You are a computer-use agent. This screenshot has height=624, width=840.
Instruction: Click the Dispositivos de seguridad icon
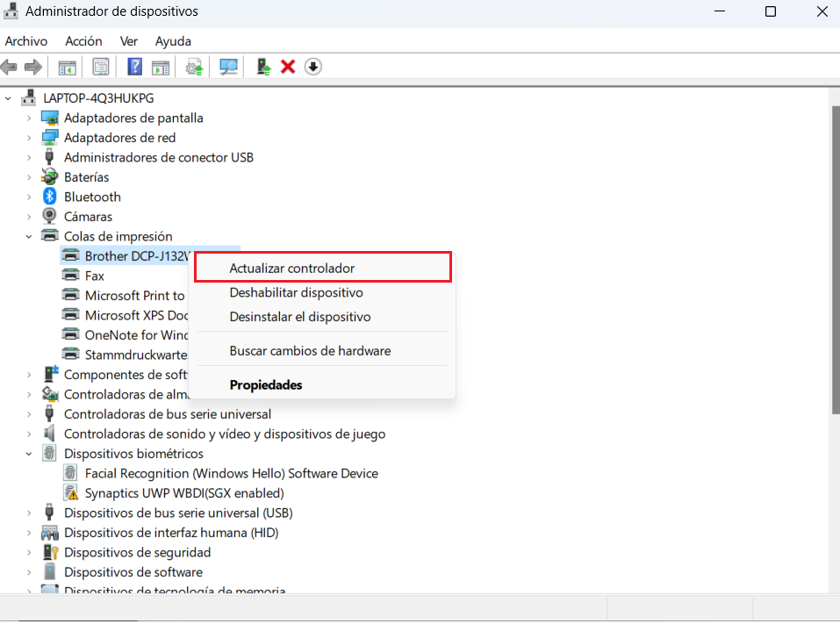pyautogui.click(x=50, y=552)
